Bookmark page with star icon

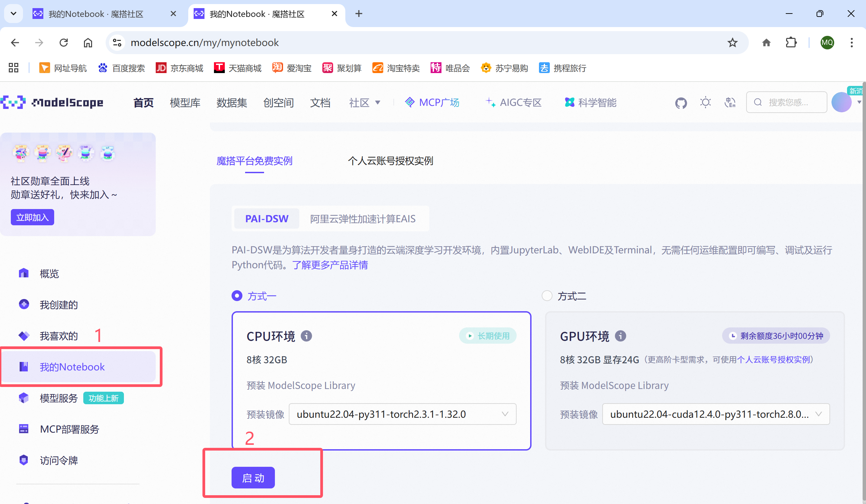(x=732, y=43)
